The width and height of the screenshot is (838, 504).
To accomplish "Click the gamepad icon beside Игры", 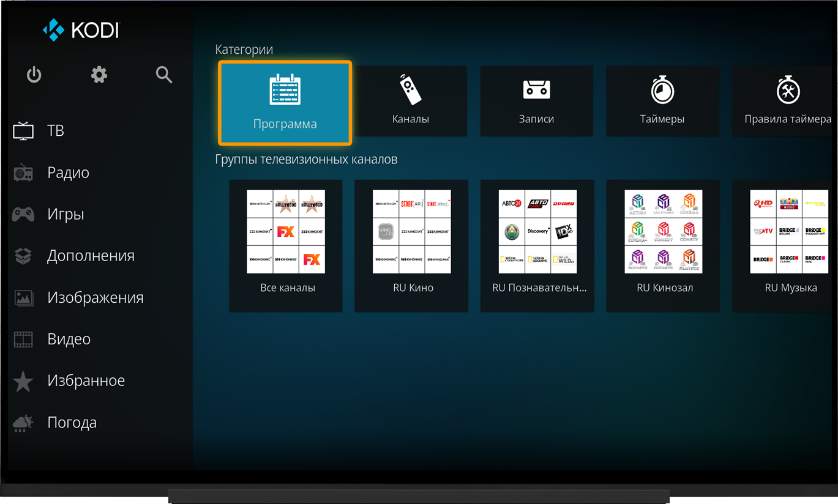I will coord(23,215).
